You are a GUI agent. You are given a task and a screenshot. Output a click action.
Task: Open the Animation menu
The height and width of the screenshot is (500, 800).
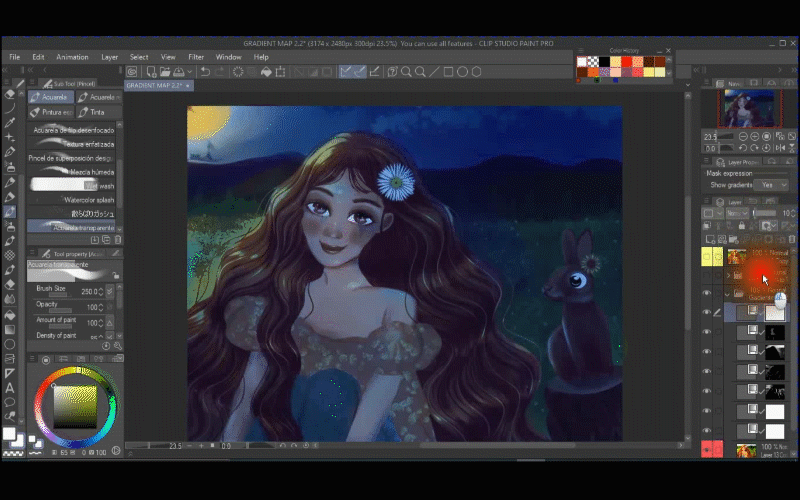click(72, 57)
